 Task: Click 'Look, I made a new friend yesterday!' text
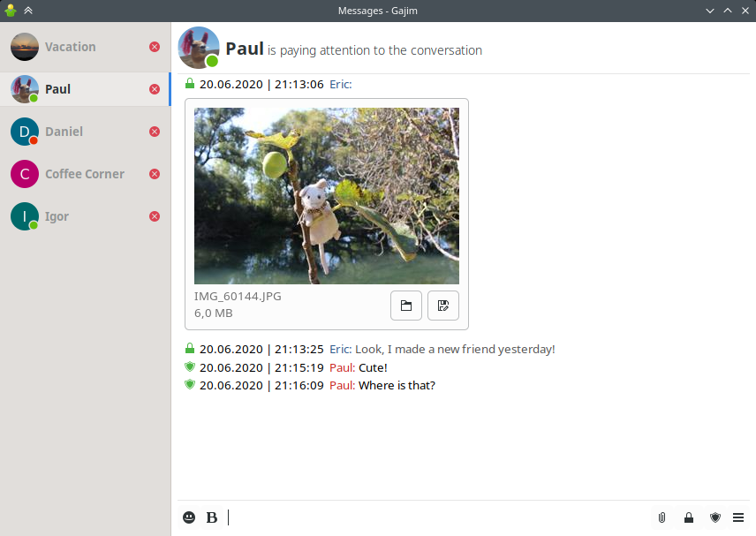[455, 349]
